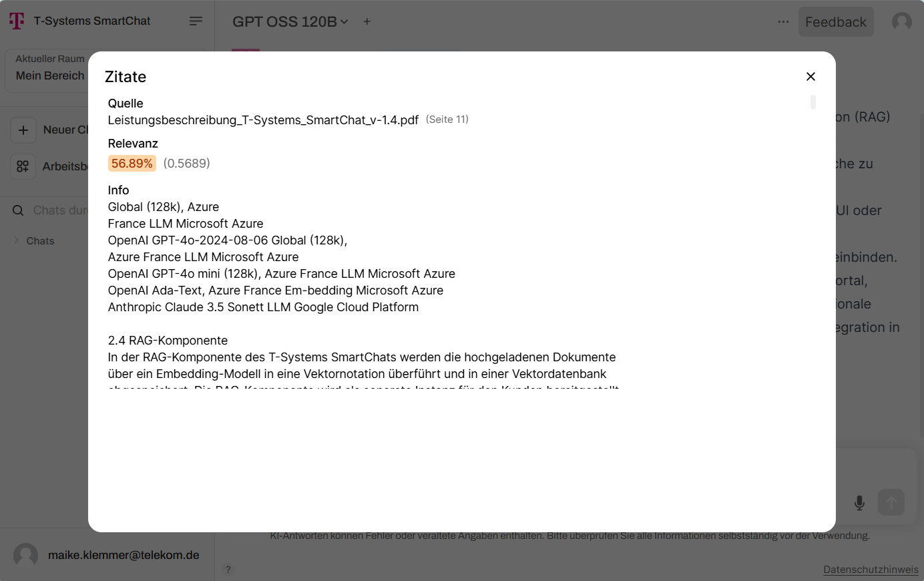924x581 pixels.
Task: Click the Relevanz label
Action: (133, 144)
